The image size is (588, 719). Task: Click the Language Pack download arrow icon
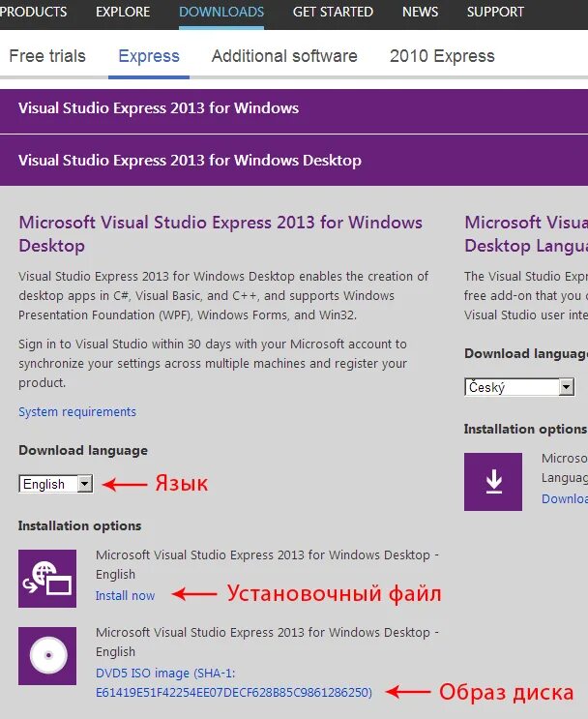(x=493, y=482)
